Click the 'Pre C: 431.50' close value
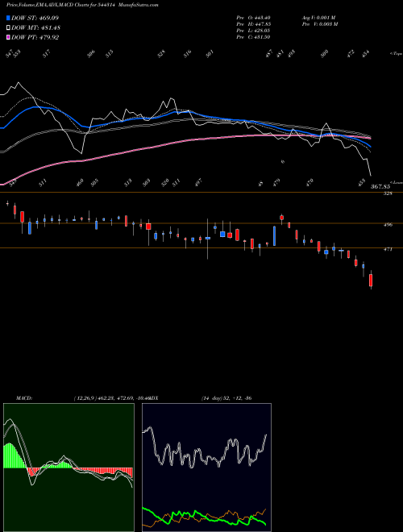 tap(253, 37)
